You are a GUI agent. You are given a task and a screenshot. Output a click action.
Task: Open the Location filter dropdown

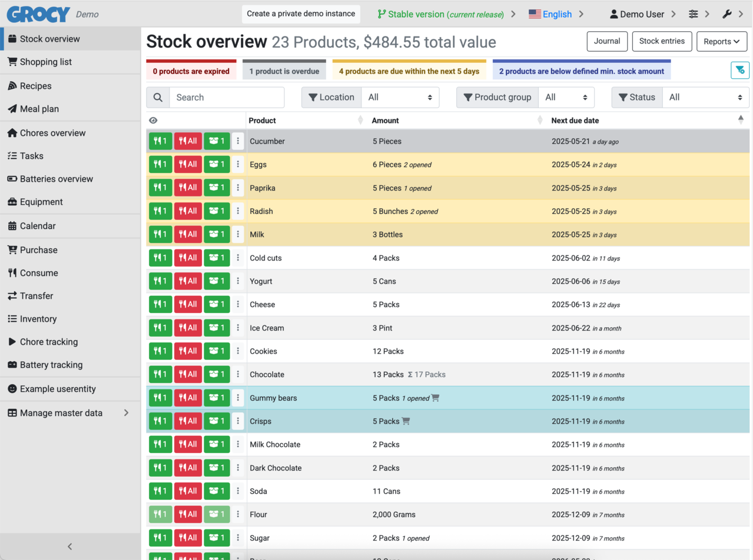click(x=400, y=98)
